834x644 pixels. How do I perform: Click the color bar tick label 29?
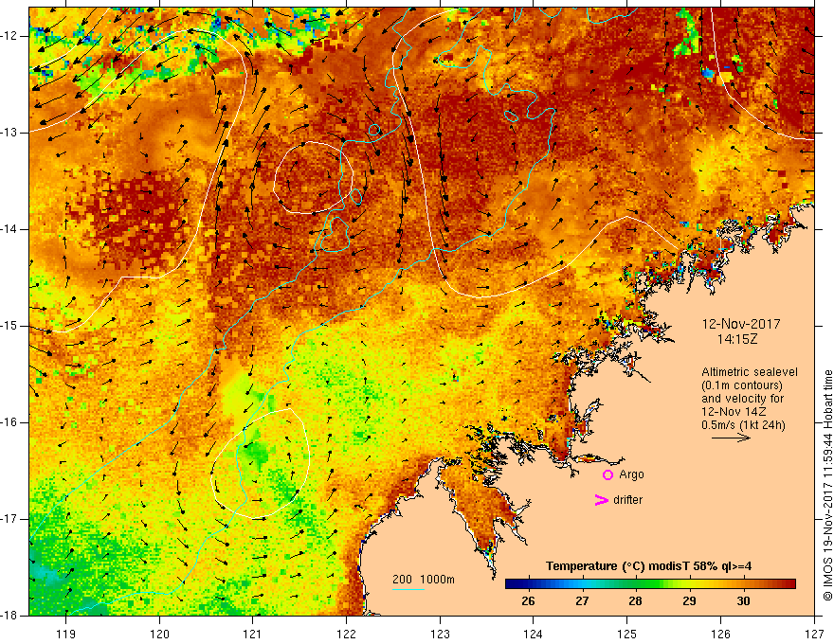(689, 601)
